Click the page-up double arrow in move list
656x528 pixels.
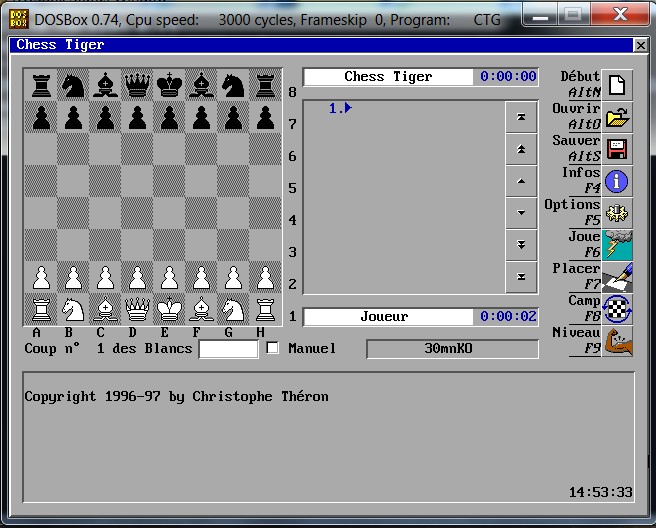(521, 149)
